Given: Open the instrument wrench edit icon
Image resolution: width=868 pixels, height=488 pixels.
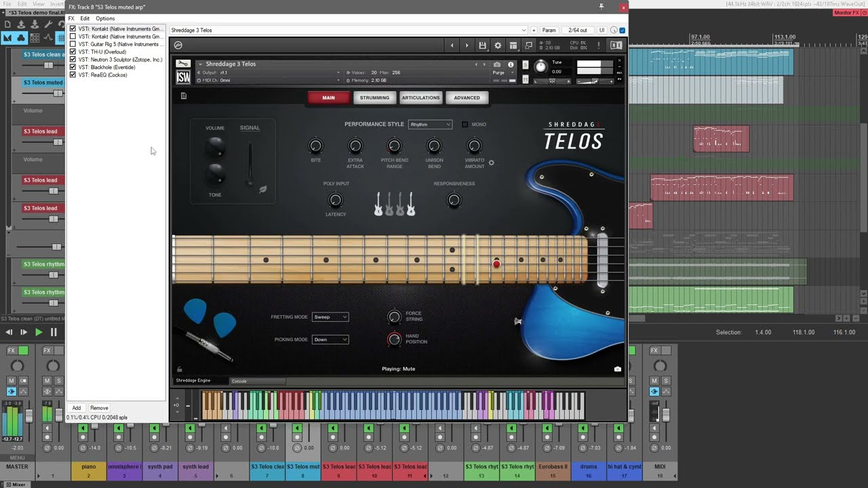Looking at the screenshot, I should (182, 64).
